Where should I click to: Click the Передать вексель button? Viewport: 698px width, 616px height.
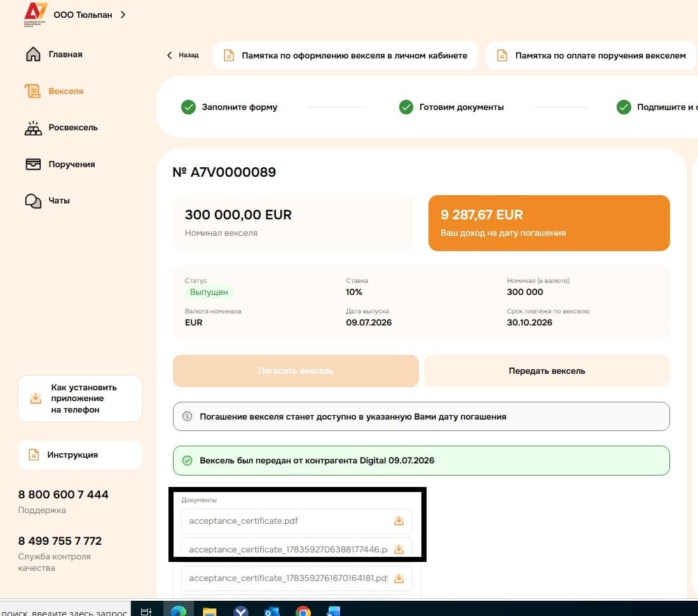click(547, 371)
